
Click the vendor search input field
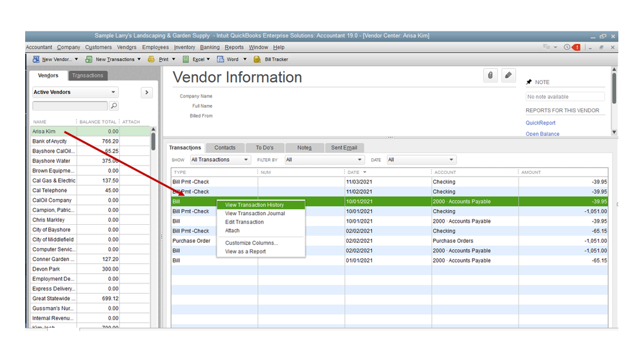click(70, 106)
